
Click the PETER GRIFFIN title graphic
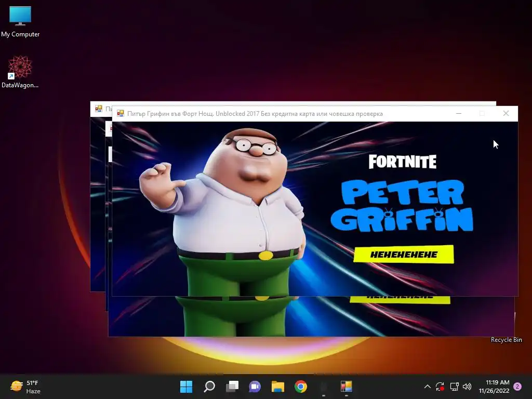[402, 205]
